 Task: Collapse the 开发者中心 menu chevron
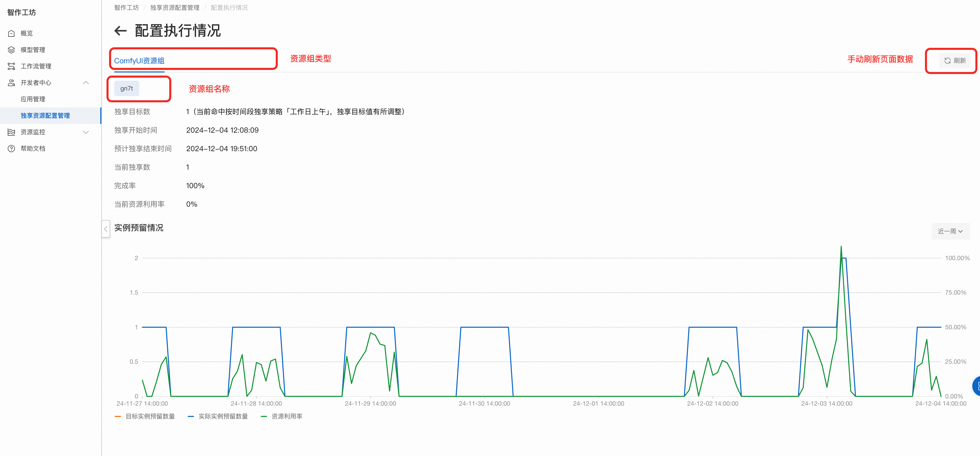point(86,83)
